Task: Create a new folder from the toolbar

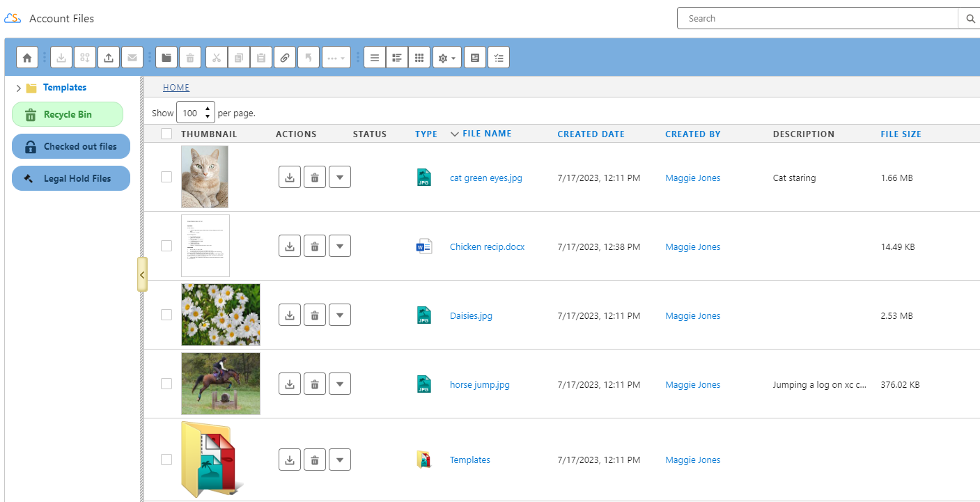Action: (x=166, y=58)
